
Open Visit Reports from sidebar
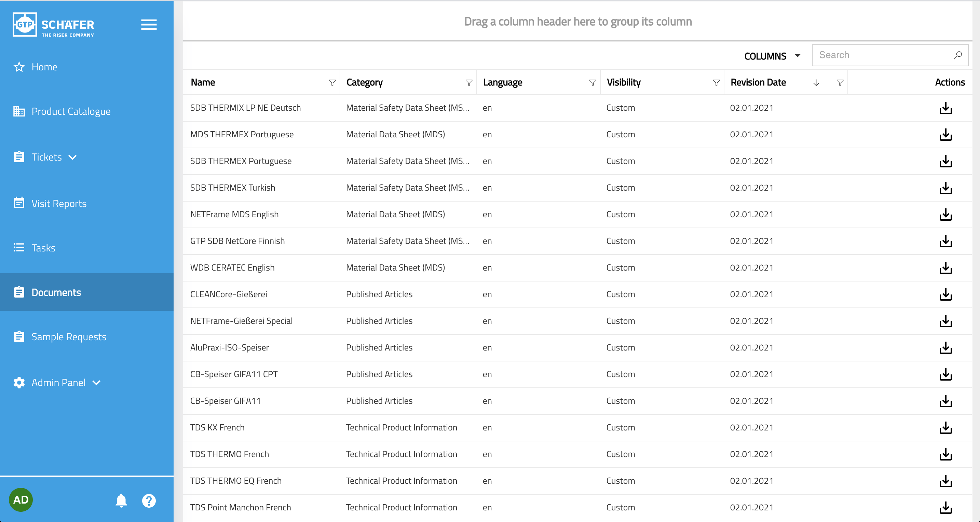click(59, 204)
